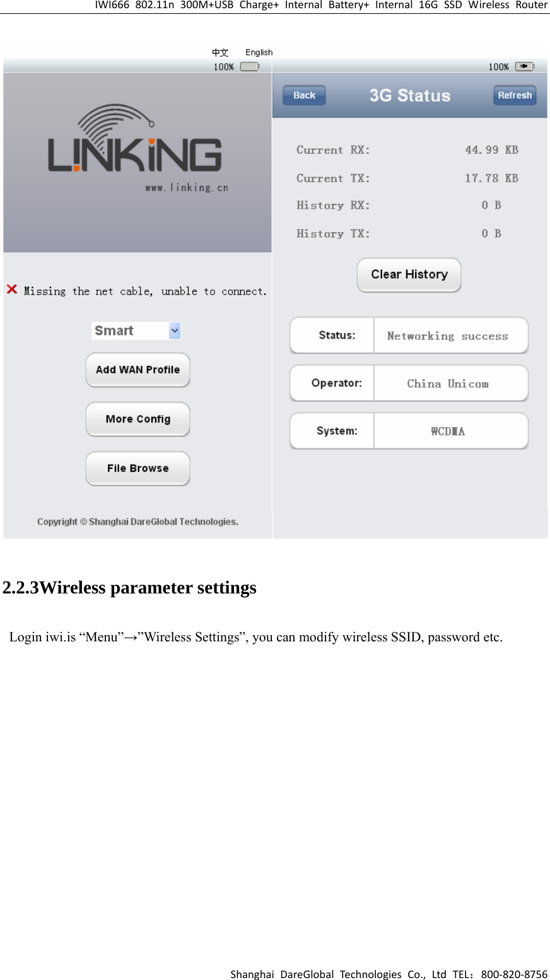Screen dimensions: 550x980
Task: Click the charging battery icon on right
Action: (525, 66)
